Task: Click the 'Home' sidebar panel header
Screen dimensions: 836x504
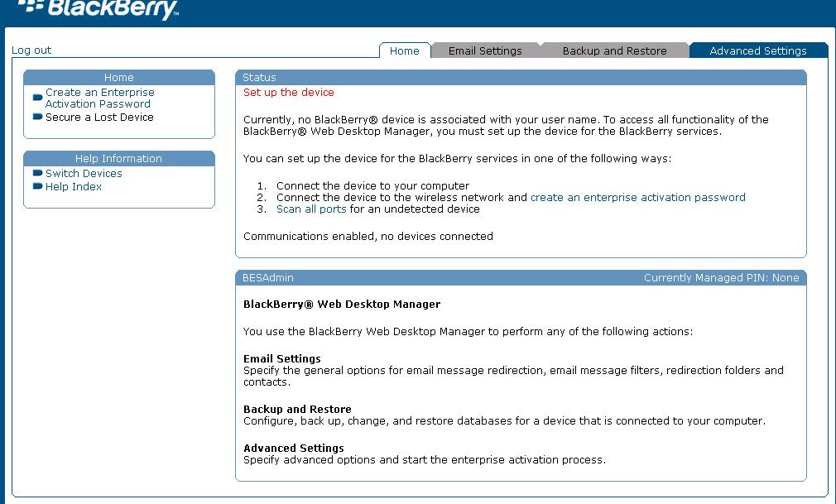Action: 119,77
